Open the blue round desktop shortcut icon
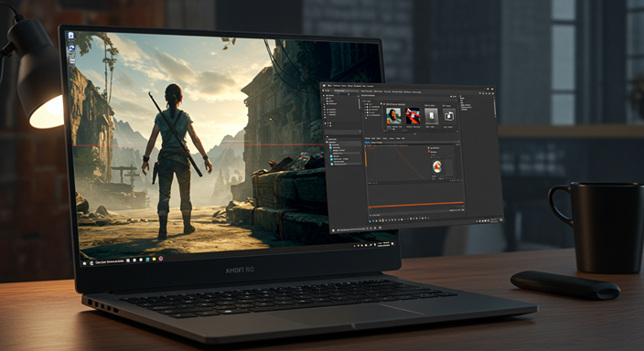The height and width of the screenshot is (351, 644). [71, 49]
